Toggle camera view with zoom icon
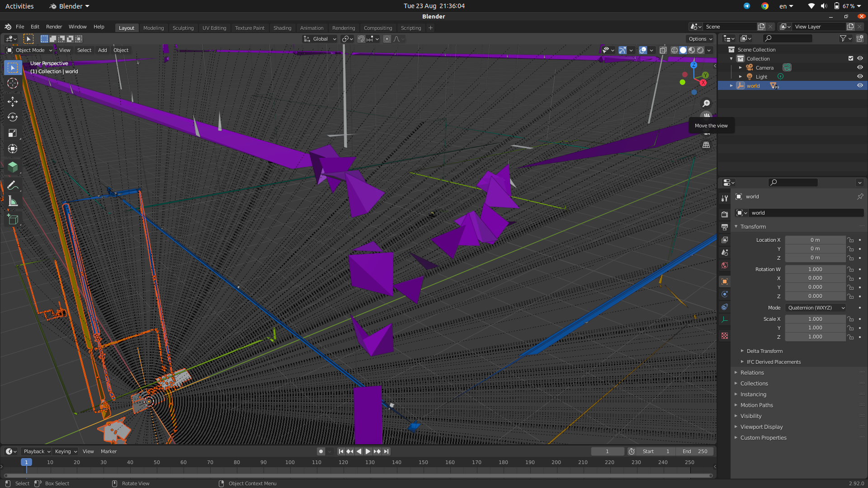 pyautogui.click(x=706, y=103)
